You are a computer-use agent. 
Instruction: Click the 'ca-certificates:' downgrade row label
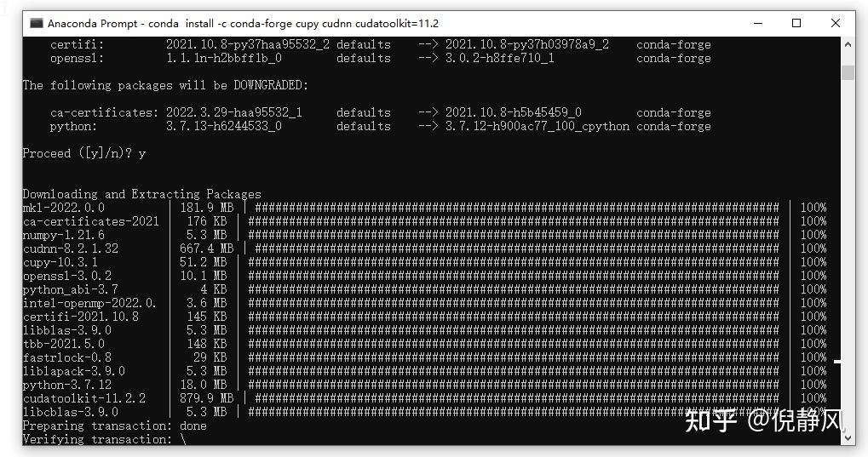pyautogui.click(x=105, y=112)
